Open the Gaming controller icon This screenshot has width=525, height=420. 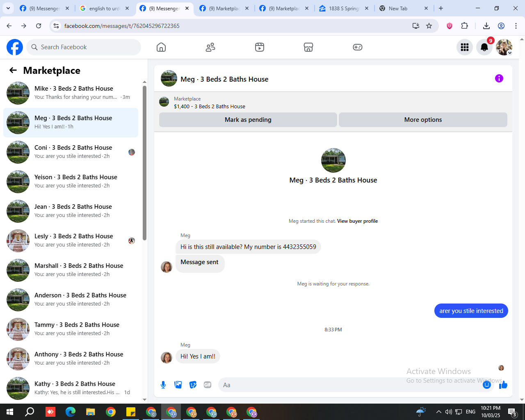pyautogui.click(x=358, y=47)
